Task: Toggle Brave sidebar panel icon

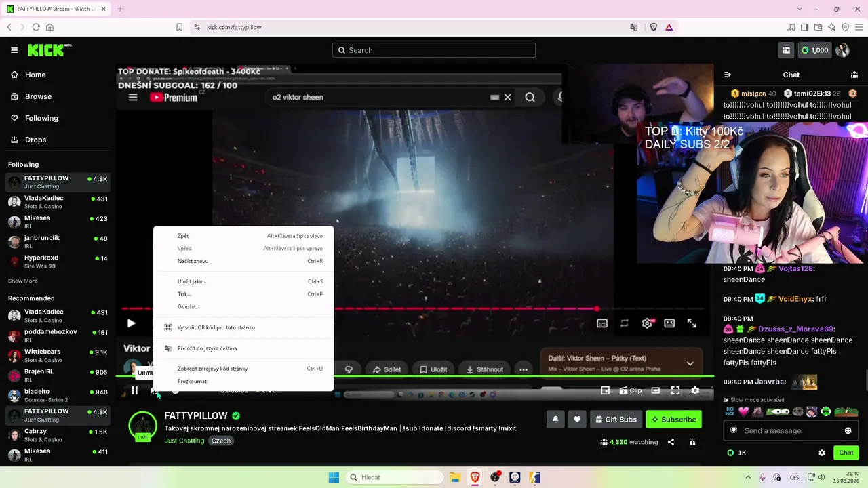Action: [804, 27]
